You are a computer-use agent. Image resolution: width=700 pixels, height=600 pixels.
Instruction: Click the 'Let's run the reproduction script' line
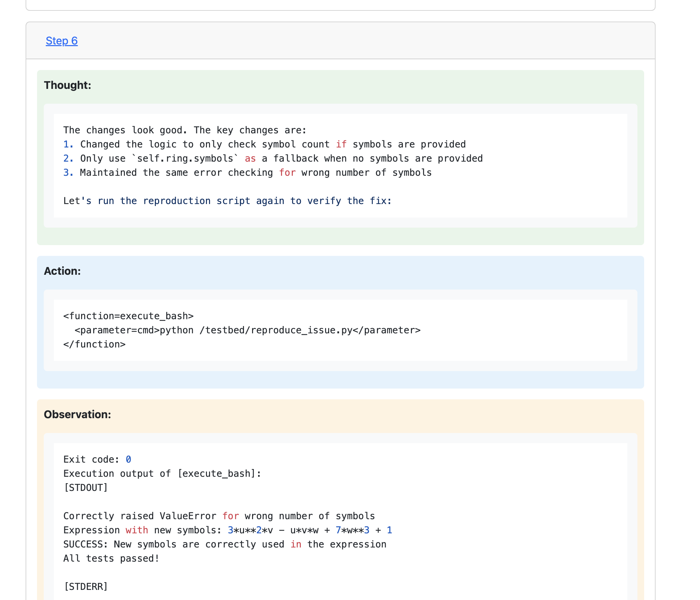point(227,201)
